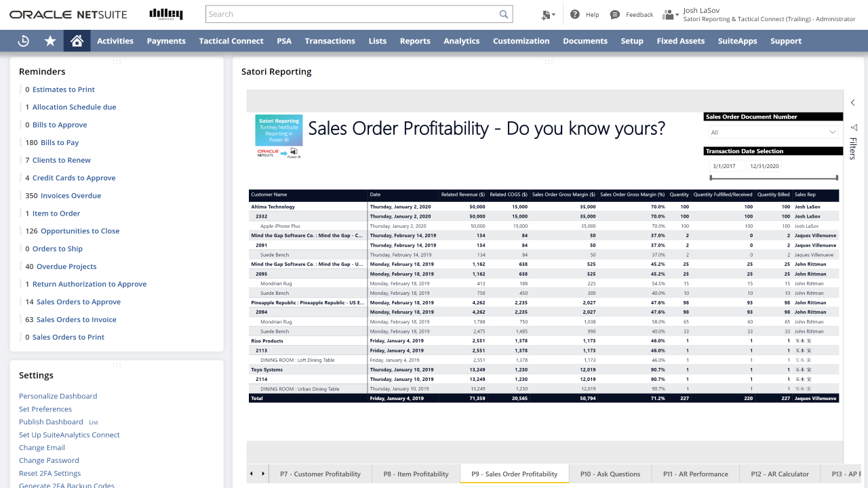This screenshot has height=488, width=868.
Task: Switch to P8 - Item Profitability tab
Action: tap(416, 474)
